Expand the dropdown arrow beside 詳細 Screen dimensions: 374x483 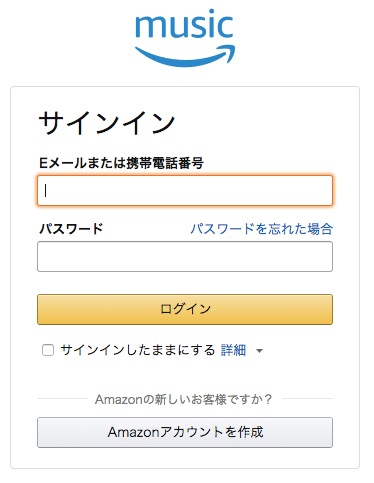(259, 351)
